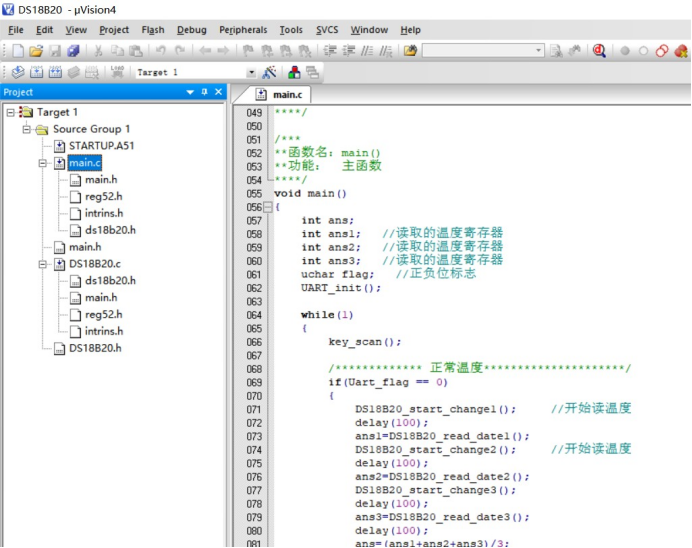
Task: Collapse the Target 1 tree node
Action: (11, 113)
